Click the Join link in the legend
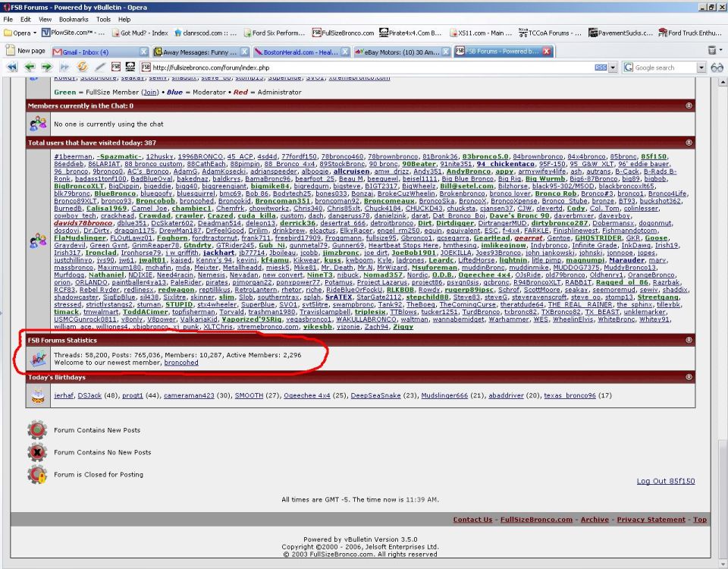Viewport: 728px width, 569px height. (149, 92)
